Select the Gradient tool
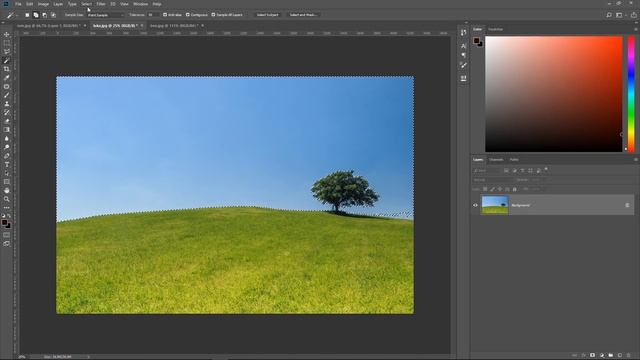The width and height of the screenshot is (640, 360). (7, 130)
